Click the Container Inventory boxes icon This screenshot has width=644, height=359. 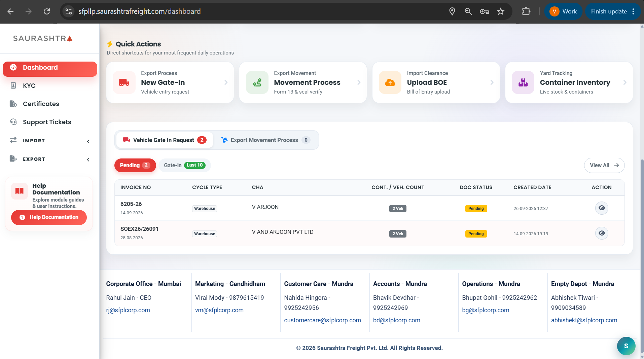point(523,82)
